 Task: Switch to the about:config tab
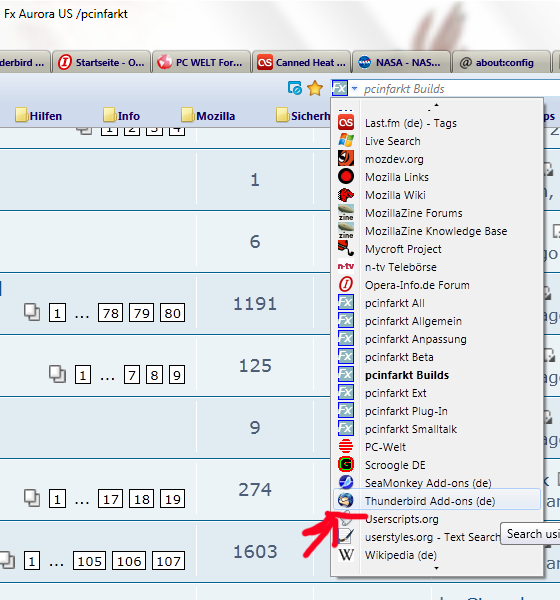coord(501,62)
